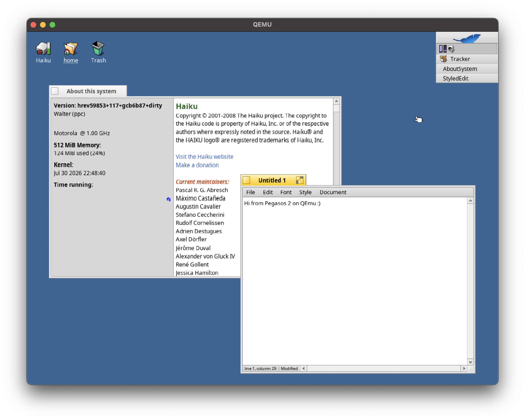Open the Edit menu
Image resolution: width=525 pixels, height=420 pixels.
coord(268,192)
